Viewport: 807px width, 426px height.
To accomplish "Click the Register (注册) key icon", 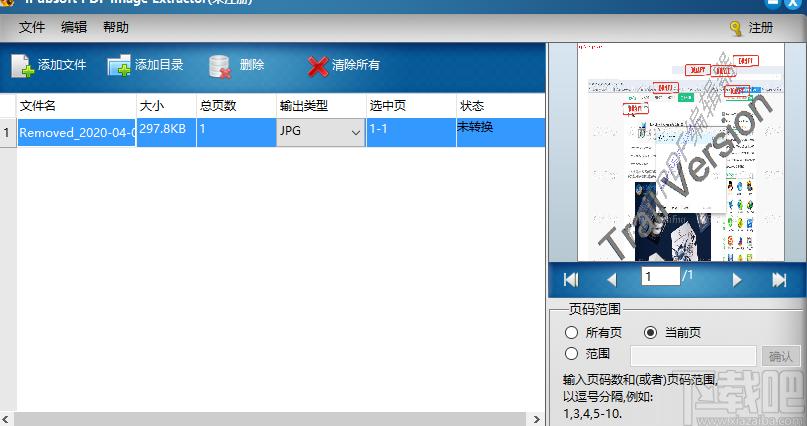I will tap(736, 28).
